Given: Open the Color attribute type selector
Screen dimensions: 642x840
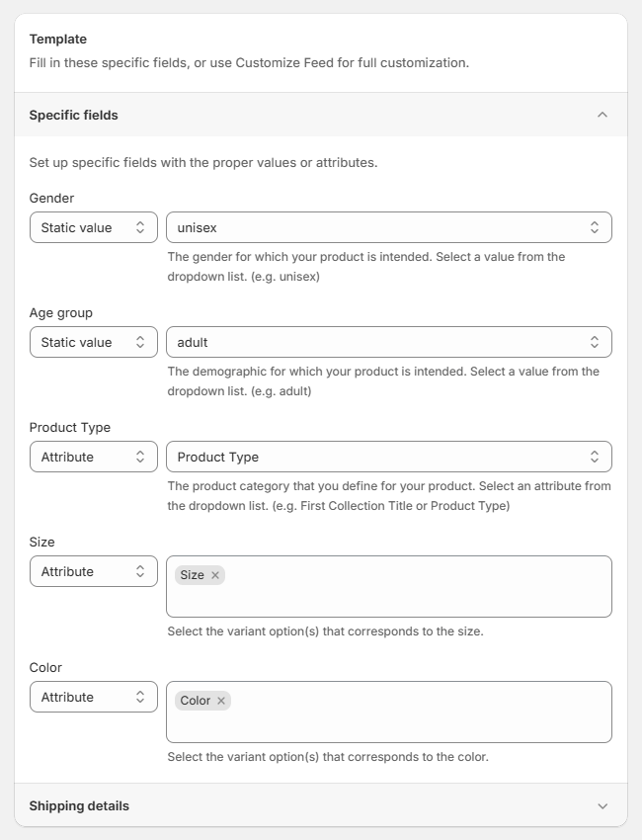Looking at the screenshot, I should click(x=94, y=696).
